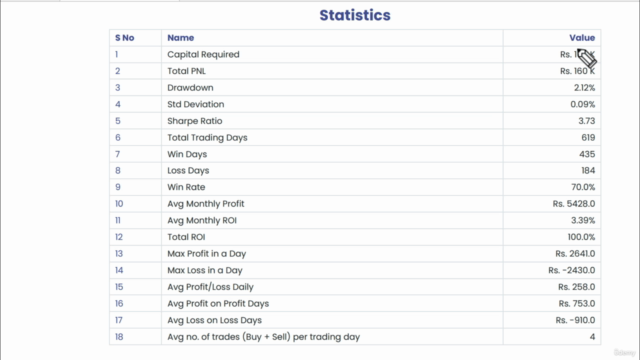640x360 pixels.
Task: Click serial number 10 in the table
Action: (119, 204)
